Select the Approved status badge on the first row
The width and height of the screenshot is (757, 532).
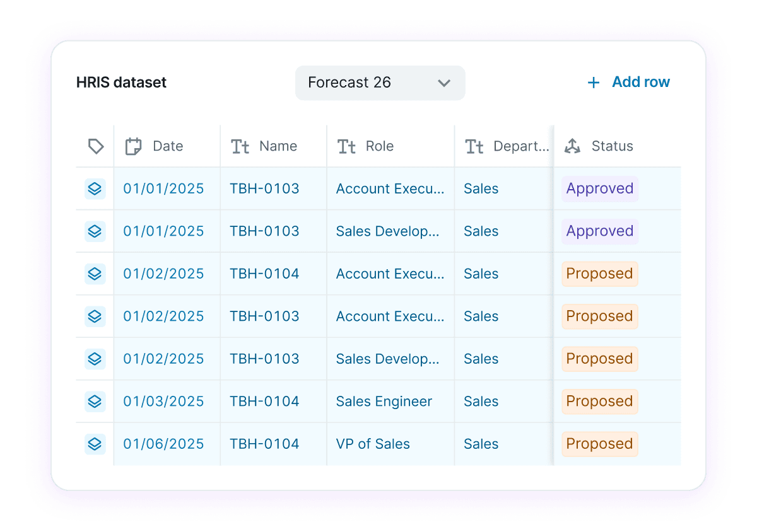point(599,188)
